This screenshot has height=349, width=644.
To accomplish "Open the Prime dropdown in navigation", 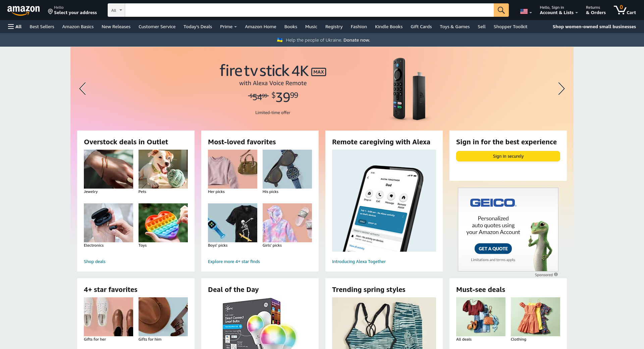I will [228, 27].
